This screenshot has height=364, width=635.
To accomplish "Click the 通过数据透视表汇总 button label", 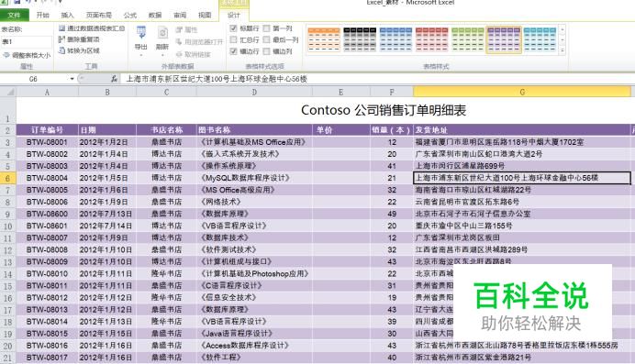I will (96, 28).
